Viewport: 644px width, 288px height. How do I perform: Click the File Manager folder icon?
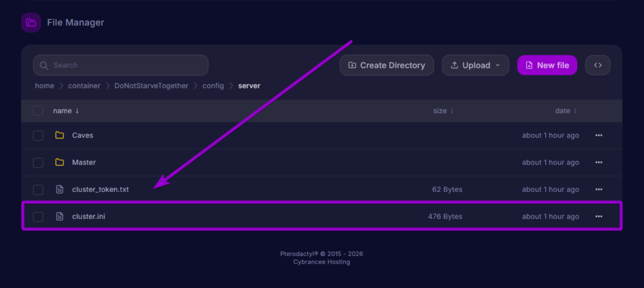(31, 23)
